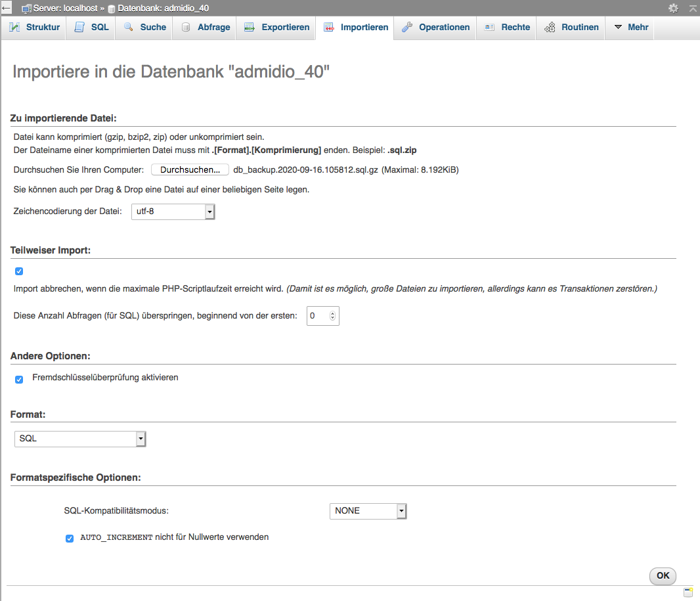Click the Struktur tab icon
Screen dimensions: 700x601
point(14,28)
